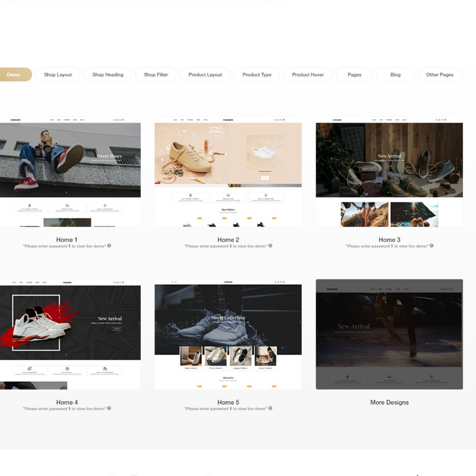476x476 pixels.
Task: Click password note text under Home 3
Action: pyautogui.click(x=387, y=246)
